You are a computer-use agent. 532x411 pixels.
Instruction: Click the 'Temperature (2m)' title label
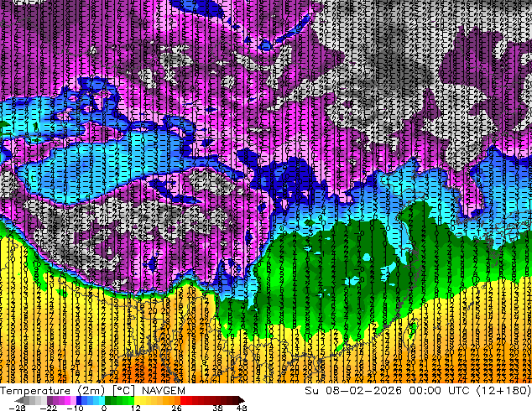(53, 391)
